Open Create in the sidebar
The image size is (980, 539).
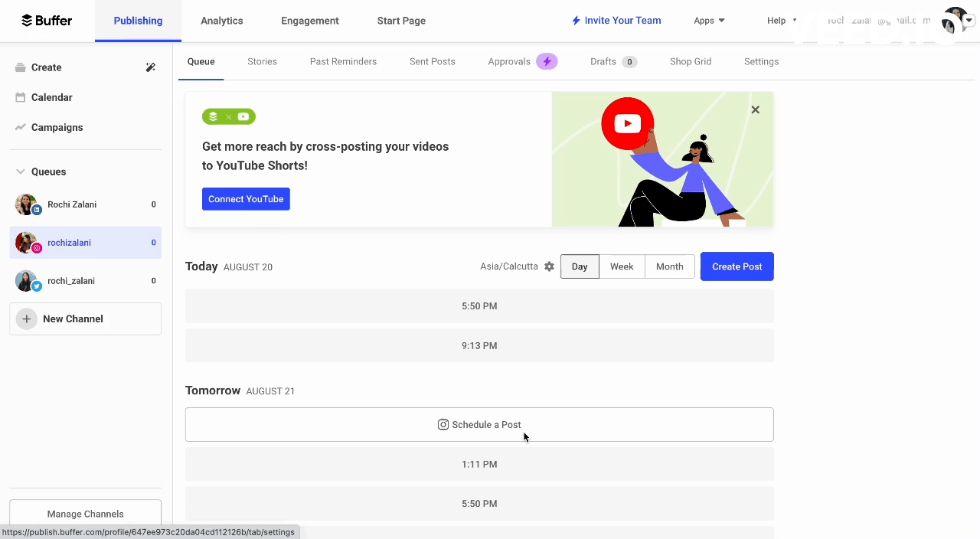coord(46,67)
